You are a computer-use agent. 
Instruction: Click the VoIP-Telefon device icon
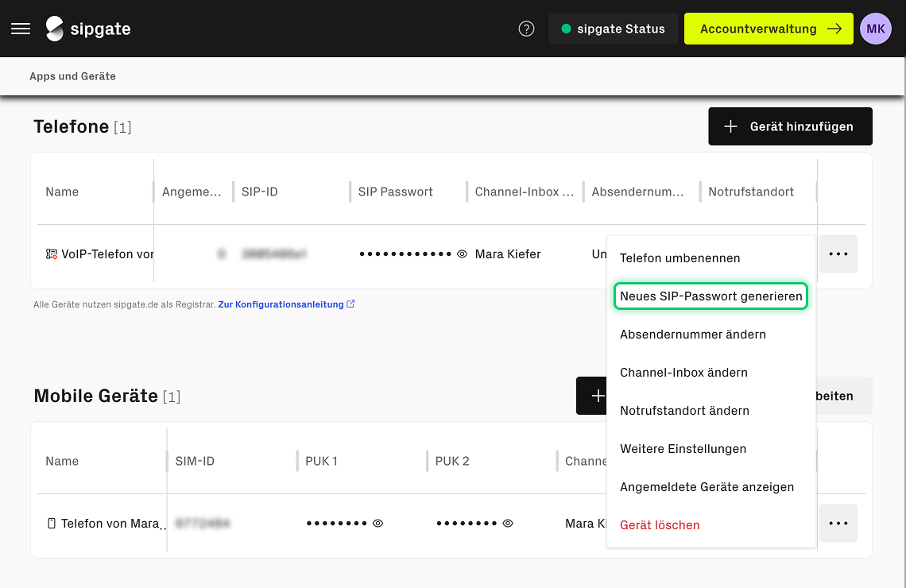pyautogui.click(x=52, y=254)
